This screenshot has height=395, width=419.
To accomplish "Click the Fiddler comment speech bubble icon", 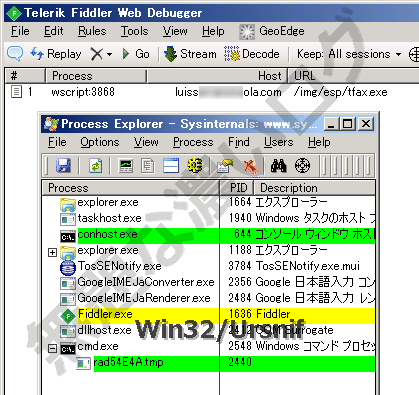I will coord(15,53).
